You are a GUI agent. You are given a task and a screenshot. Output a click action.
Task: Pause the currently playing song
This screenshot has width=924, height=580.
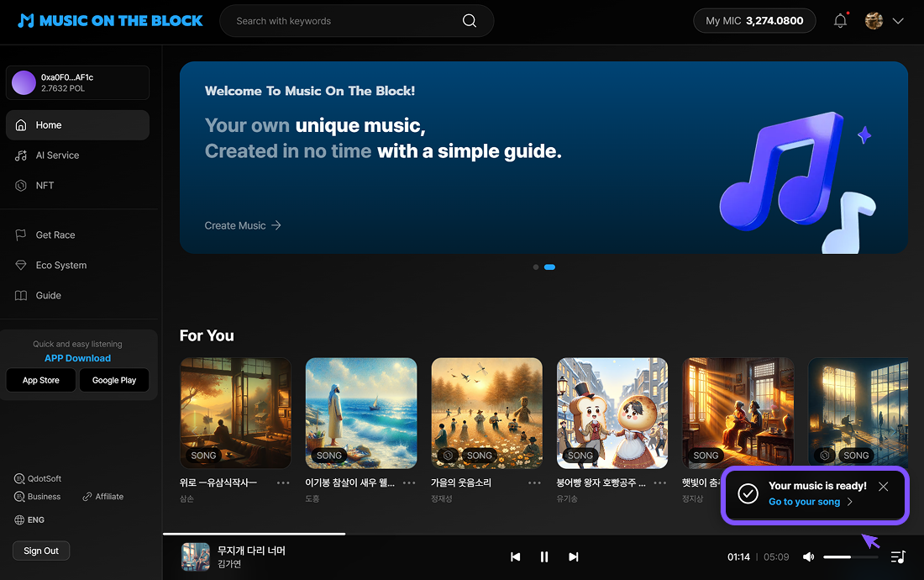click(x=544, y=556)
